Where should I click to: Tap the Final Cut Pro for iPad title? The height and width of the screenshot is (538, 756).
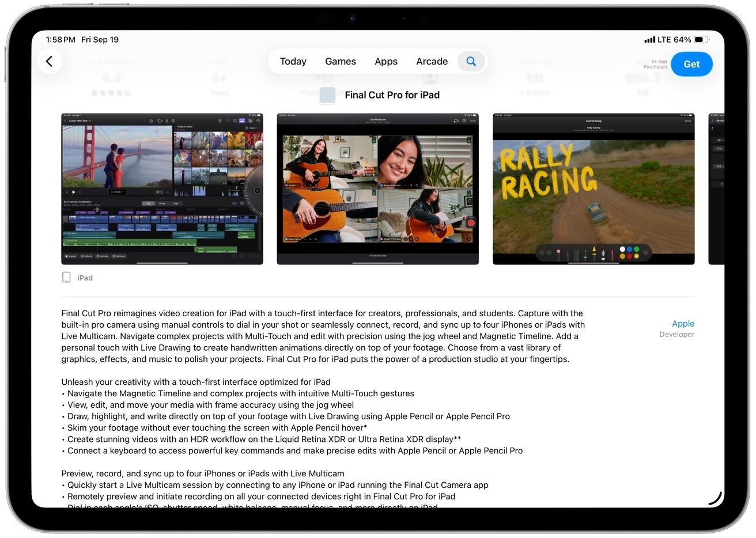tap(392, 95)
